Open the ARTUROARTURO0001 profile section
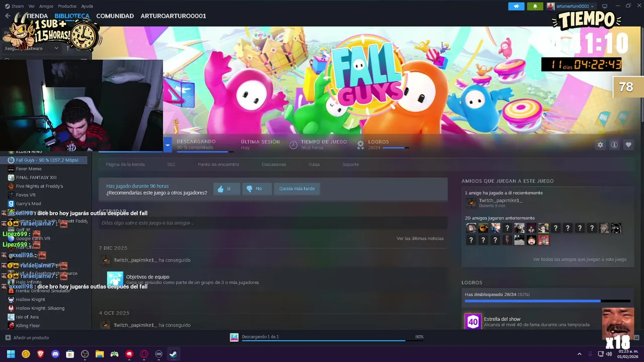644x362 pixels. pyautogui.click(x=173, y=16)
